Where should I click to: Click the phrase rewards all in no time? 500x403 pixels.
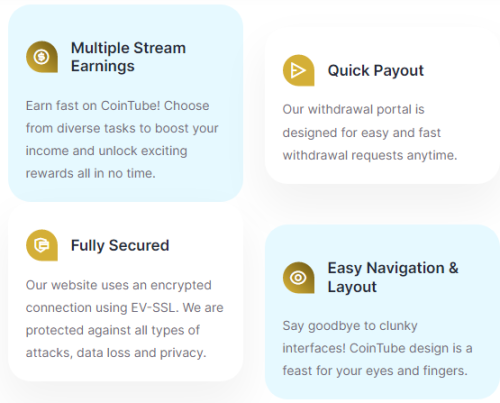(91, 173)
